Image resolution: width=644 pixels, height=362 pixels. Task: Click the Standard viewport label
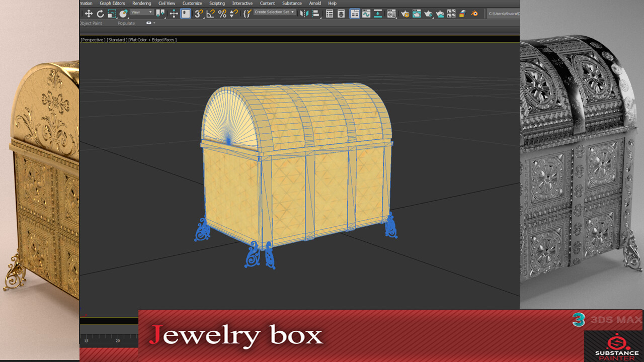[117, 40]
